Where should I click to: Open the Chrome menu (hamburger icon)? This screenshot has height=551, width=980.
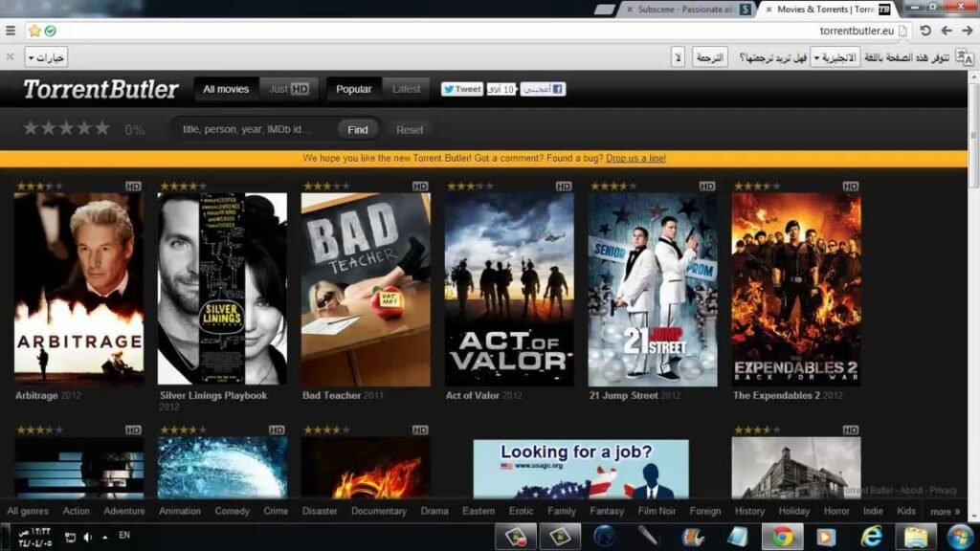11,31
